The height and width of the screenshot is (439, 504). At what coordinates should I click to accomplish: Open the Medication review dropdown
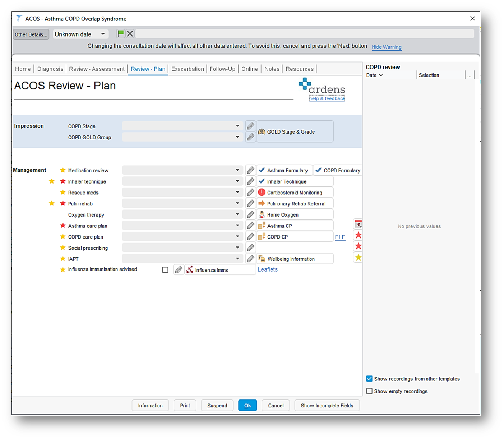pyautogui.click(x=182, y=170)
